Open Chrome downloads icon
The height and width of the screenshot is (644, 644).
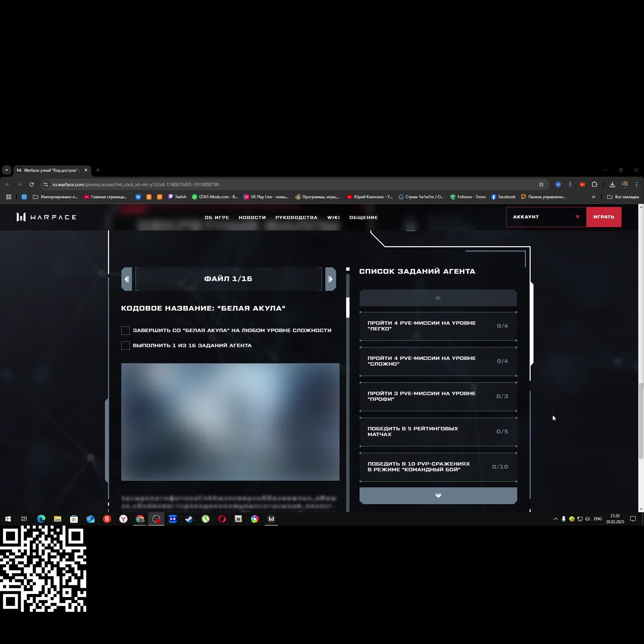point(612,184)
